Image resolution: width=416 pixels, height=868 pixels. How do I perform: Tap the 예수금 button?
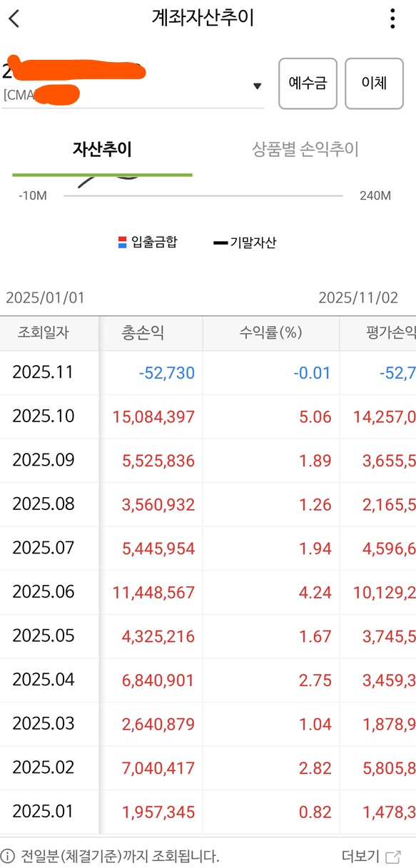(x=308, y=83)
